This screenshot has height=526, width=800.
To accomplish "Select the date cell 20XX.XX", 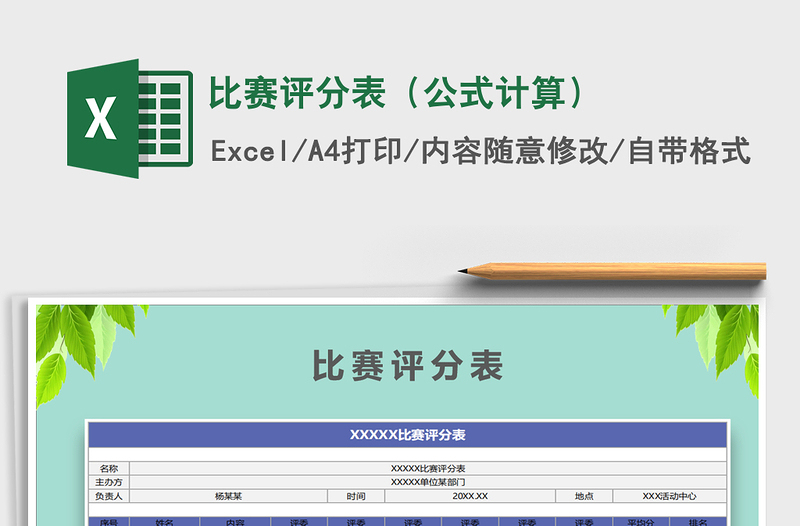I will pyautogui.click(x=470, y=496).
